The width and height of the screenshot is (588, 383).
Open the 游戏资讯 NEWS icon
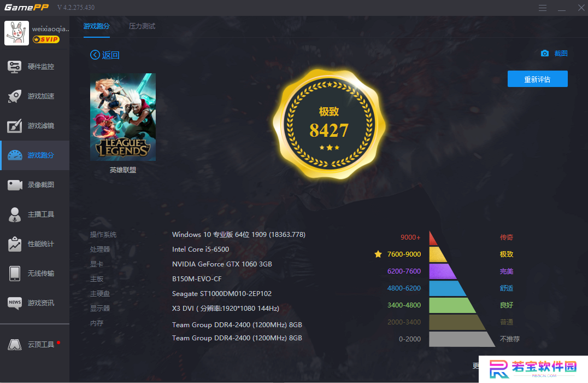(x=15, y=303)
